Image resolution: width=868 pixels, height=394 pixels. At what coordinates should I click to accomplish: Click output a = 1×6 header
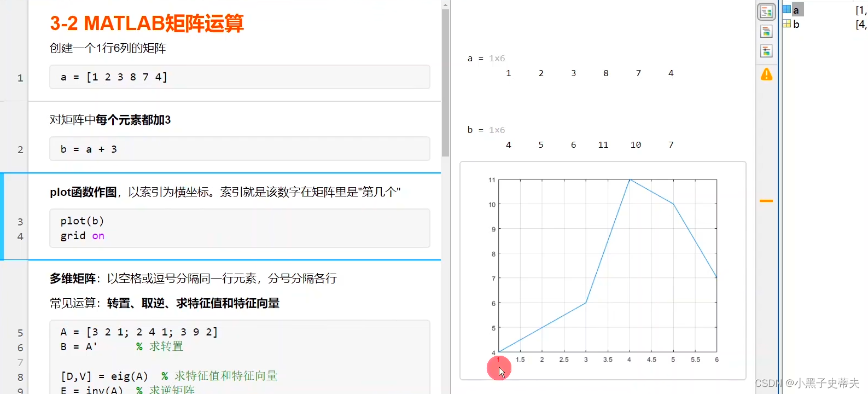click(486, 58)
